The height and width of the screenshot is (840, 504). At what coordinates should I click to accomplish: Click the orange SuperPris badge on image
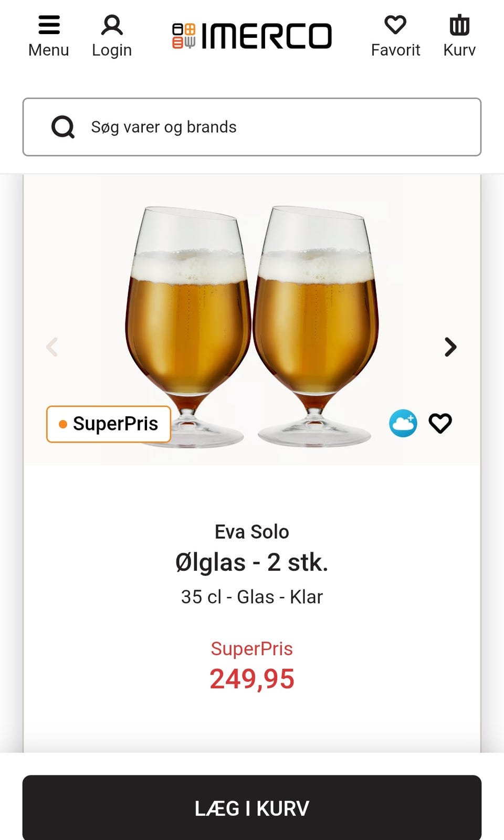coord(109,424)
